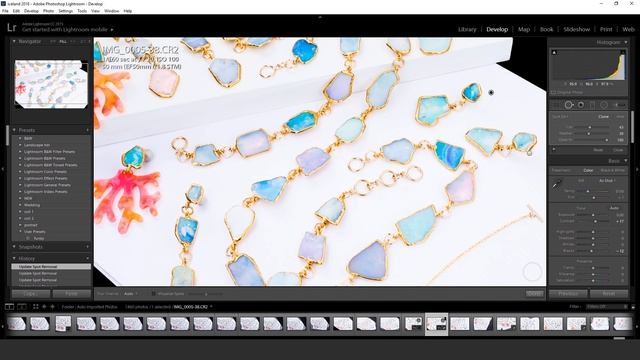Viewport: 640px width, 360px height.
Task: Switch to the Slideshow module
Action: [x=577, y=29]
